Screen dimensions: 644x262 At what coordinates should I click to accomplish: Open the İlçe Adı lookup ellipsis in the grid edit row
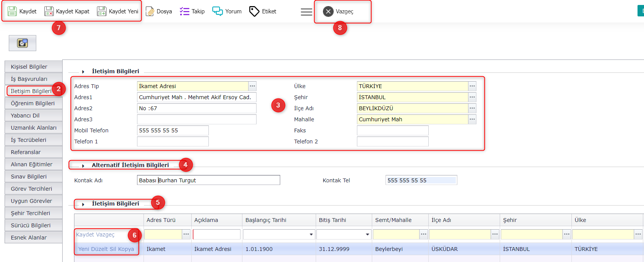[495, 234]
